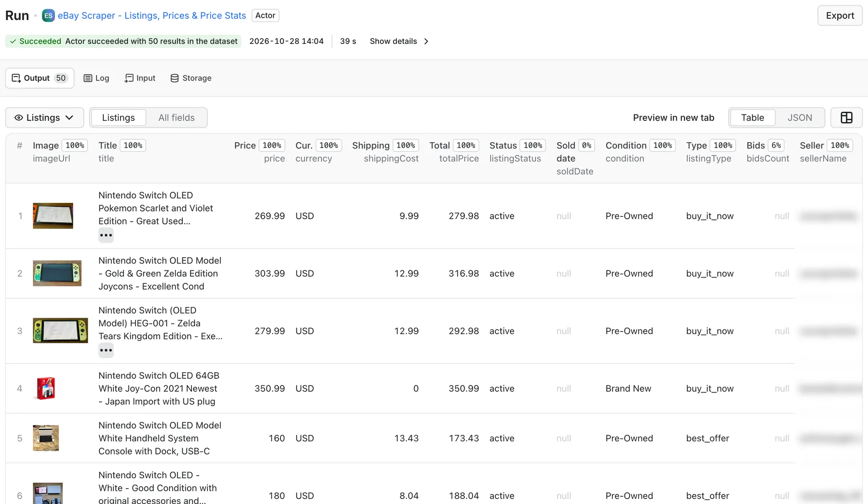Select title Nintendo Switch OLED 64GB White Joy-Con
This screenshot has height=504, width=868.
click(x=159, y=388)
